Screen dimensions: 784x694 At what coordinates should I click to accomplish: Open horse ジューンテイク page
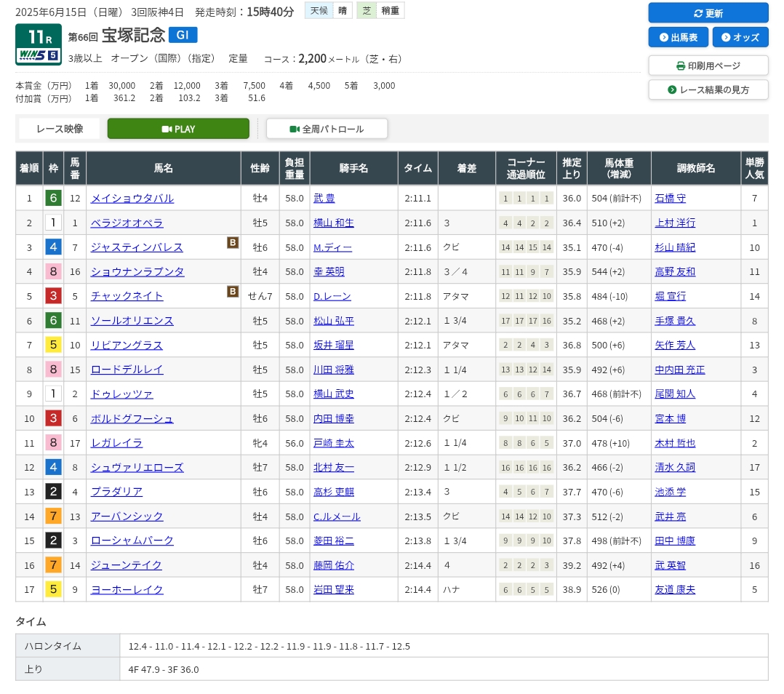[126, 565]
